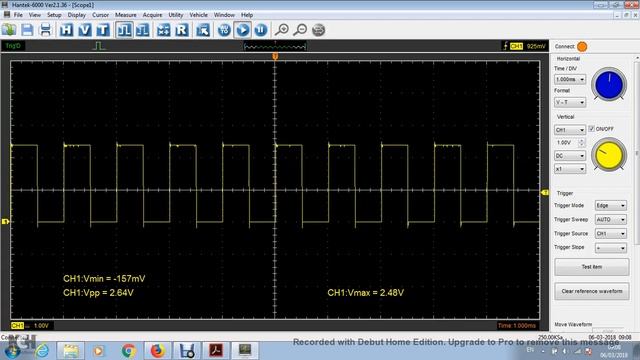Click the Pause acquisition round icon
Screen dimensions: 640x360
click(261, 30)
